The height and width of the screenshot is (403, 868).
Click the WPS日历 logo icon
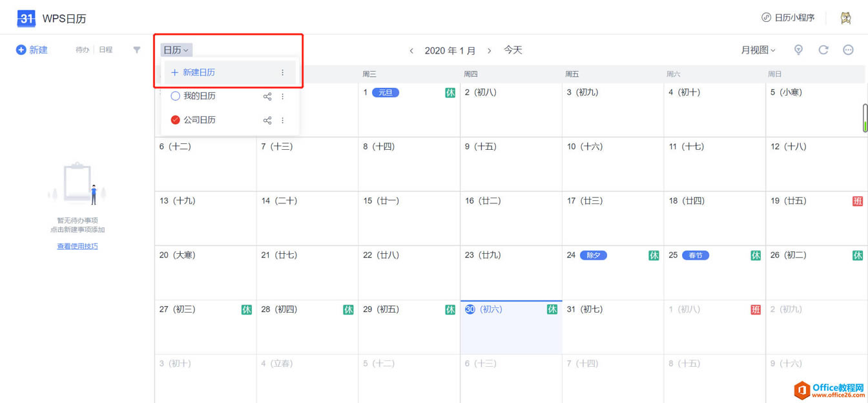tap(26, 18)
